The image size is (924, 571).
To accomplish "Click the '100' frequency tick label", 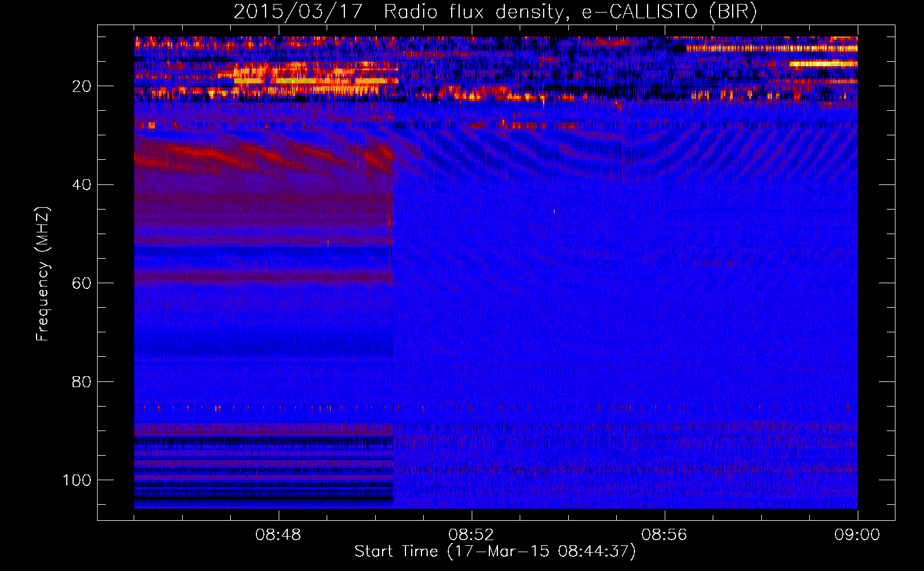I will (x=77, y=480).
